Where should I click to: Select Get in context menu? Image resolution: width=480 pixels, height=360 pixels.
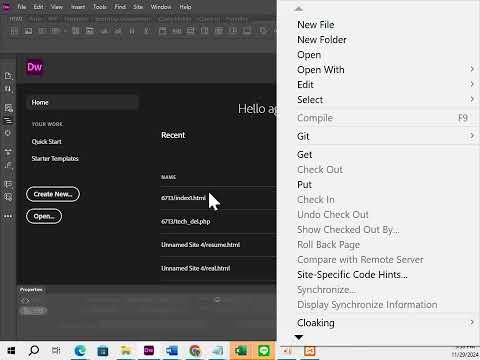[x=305, y=155]
